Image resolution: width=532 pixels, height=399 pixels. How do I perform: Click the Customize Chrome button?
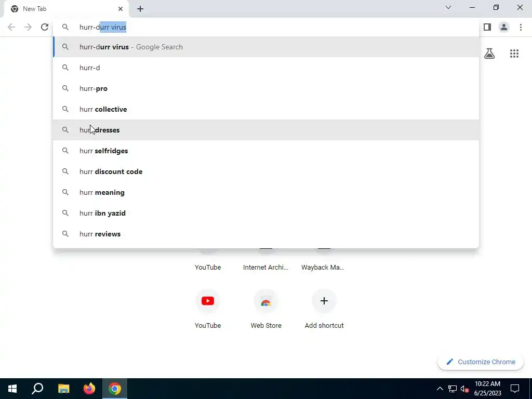(x=481, y=362)
